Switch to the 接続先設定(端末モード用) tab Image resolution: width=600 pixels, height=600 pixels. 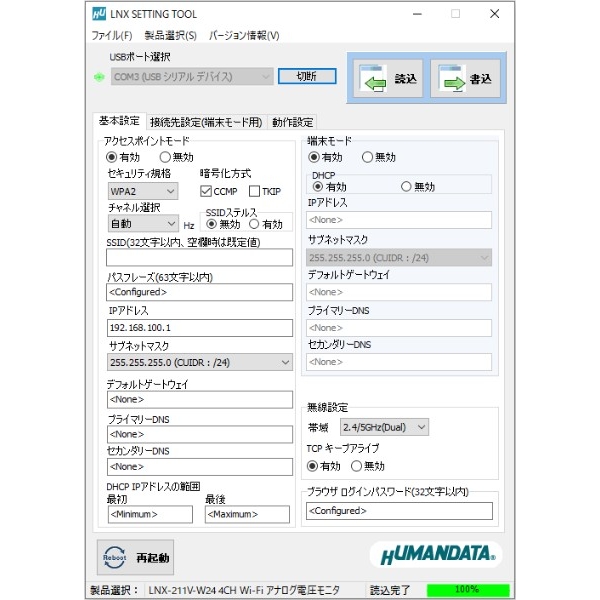coord(206,122)
